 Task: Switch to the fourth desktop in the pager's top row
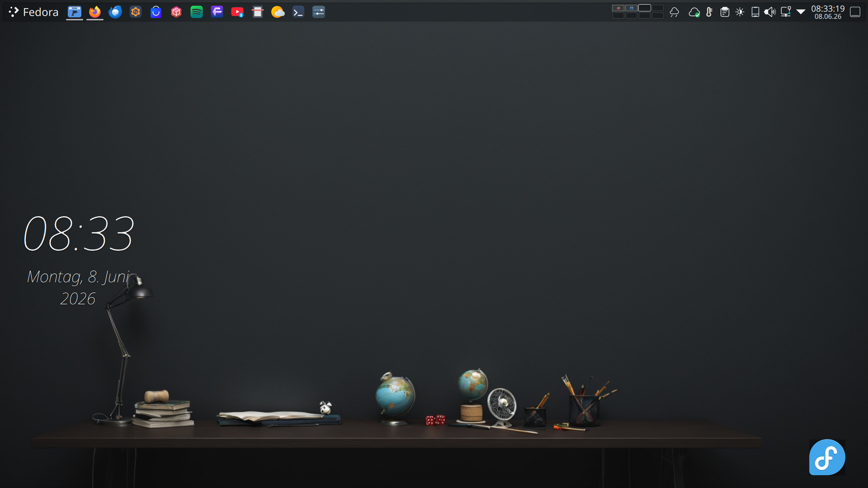(658, 8)
